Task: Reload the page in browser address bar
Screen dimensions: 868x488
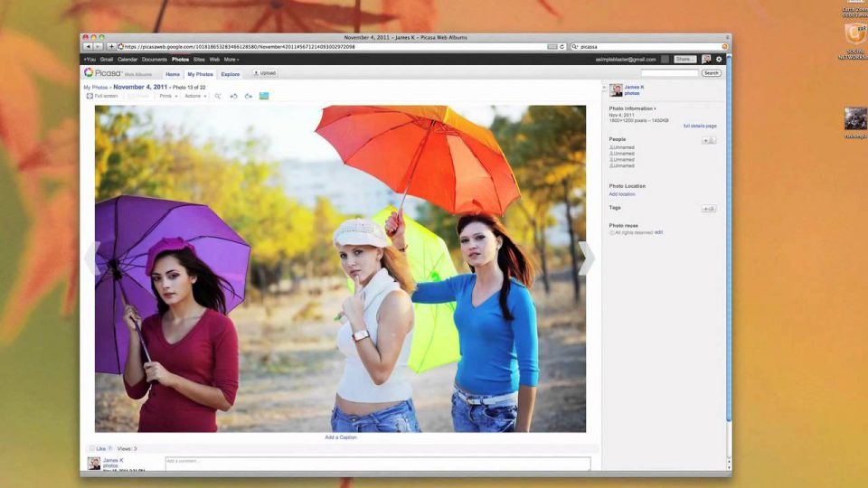Action: point(562,46)
